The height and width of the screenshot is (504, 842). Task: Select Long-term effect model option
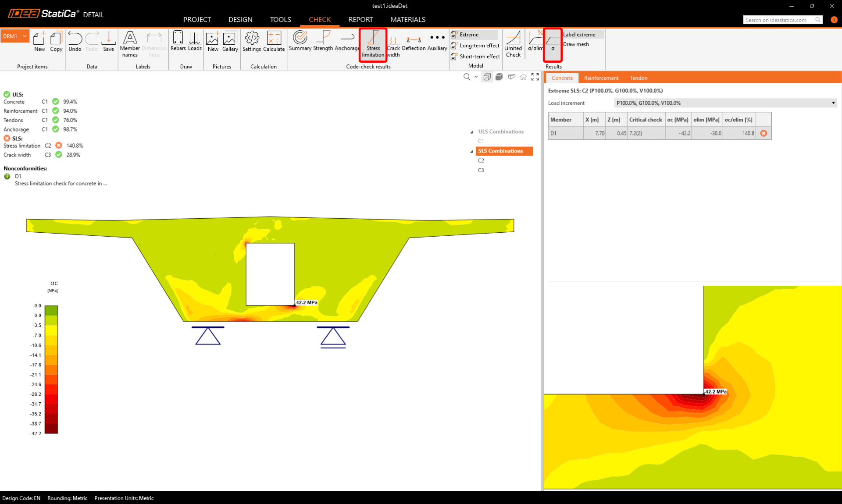point(479,46)
